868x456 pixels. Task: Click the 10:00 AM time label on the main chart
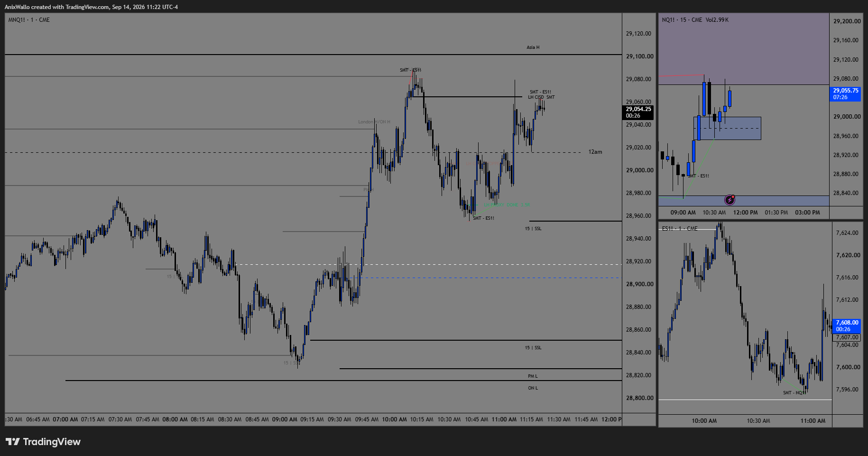coord(395,419)
